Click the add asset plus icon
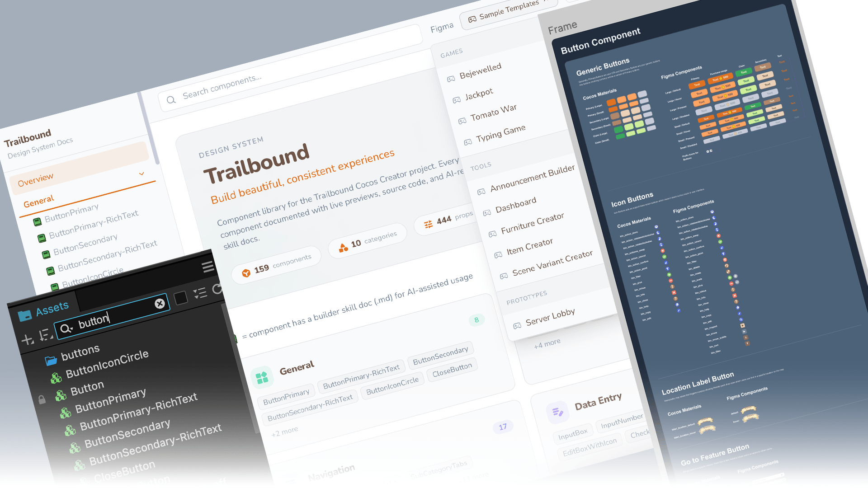This screenshot has width=868, height=488. (28, 339)
